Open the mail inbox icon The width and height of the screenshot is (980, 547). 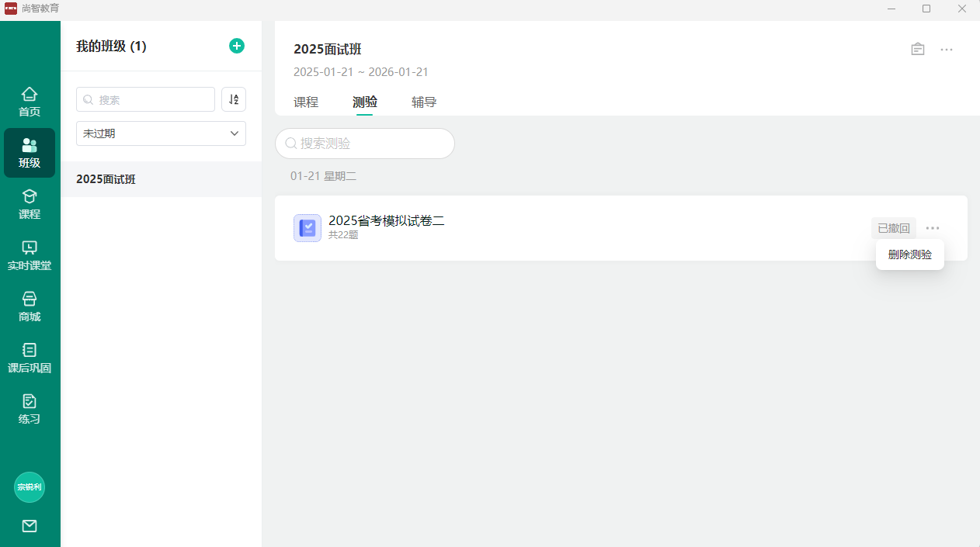(x=30, y=526)
